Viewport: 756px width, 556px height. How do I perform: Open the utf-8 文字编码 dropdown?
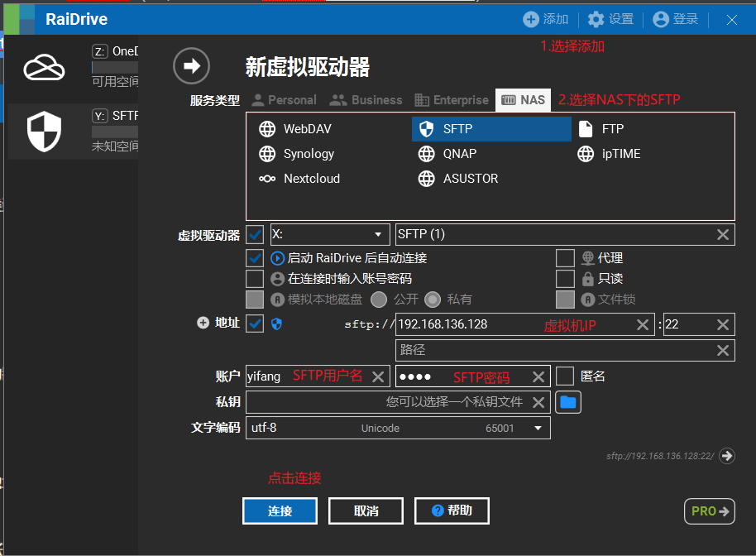pyautogui.click(x=398, y=428)
